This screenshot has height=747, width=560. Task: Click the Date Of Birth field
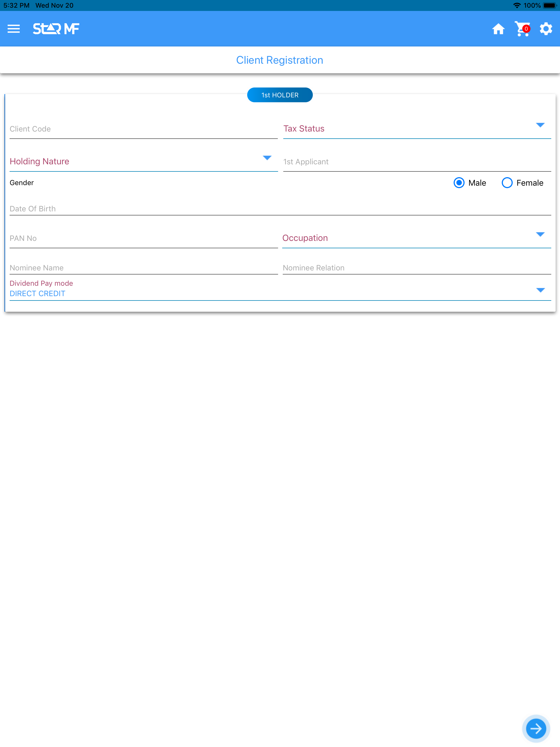coord(135,209)
